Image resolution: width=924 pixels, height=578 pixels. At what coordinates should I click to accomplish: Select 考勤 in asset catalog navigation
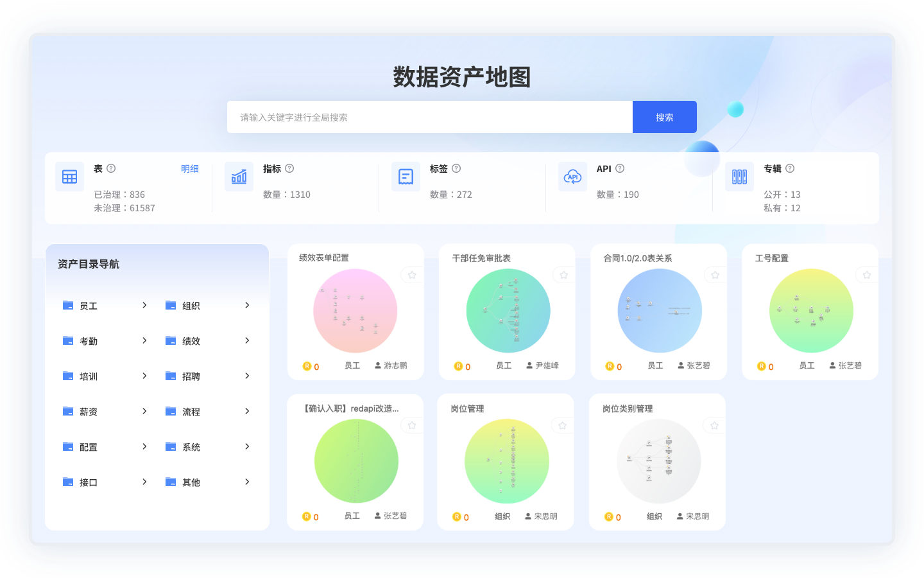89,341
